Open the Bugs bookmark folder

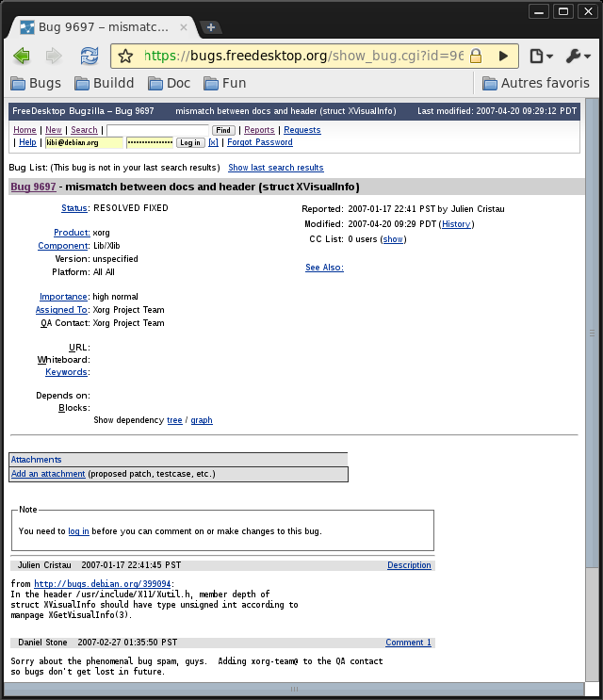36,83
